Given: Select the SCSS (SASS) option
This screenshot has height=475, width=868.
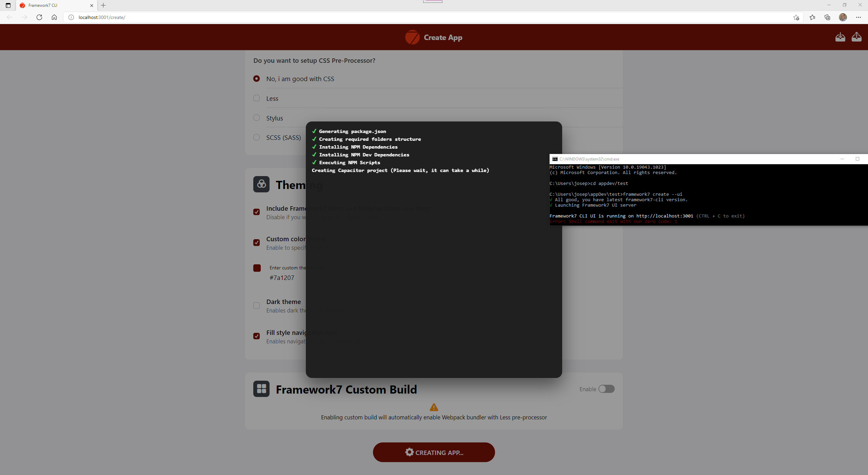Looking at the screenshot, I should [257, 137].
